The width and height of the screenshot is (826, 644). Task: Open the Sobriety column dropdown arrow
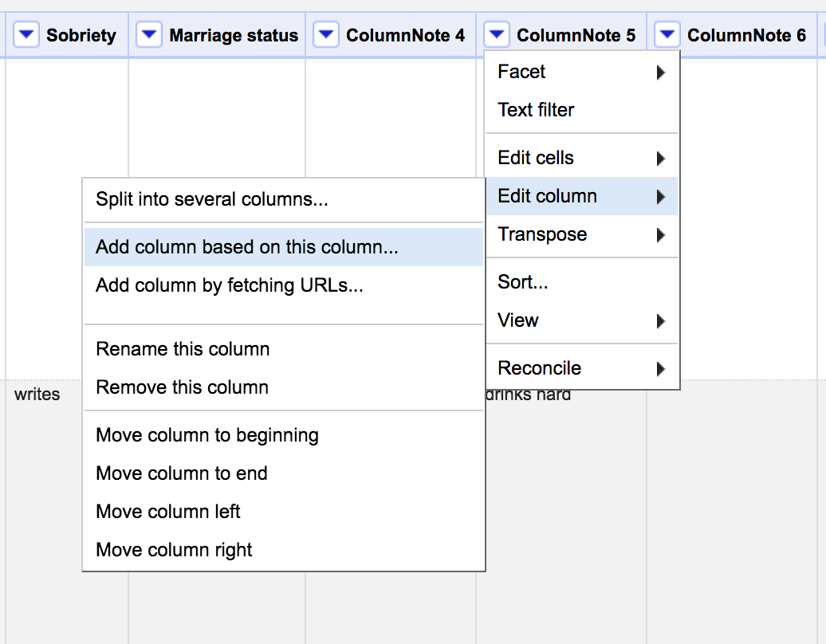[26, 35]
